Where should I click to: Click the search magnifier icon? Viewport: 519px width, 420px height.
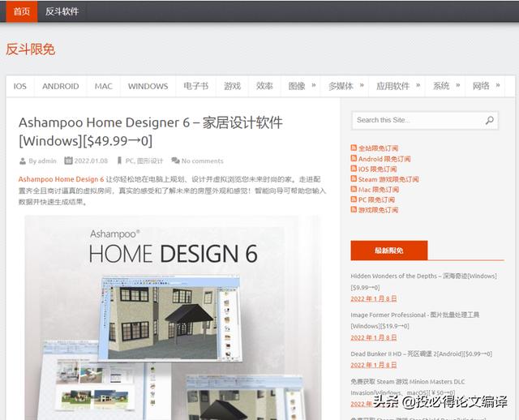coord(490,120)
